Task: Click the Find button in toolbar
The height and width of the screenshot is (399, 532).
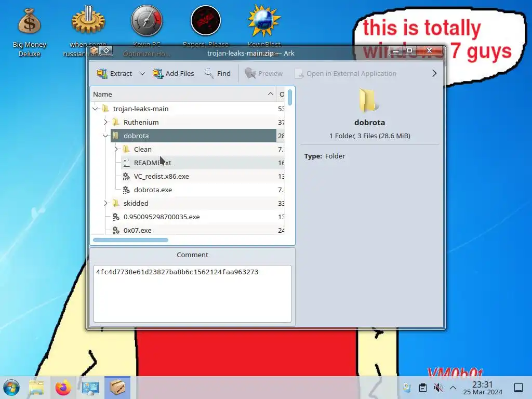Action: (218, 73)
